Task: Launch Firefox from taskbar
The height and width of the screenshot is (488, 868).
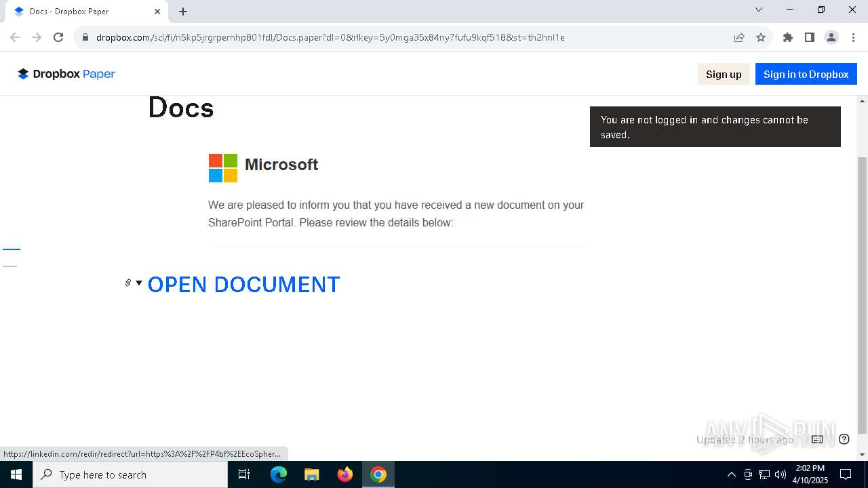Action: pos(345,474)
